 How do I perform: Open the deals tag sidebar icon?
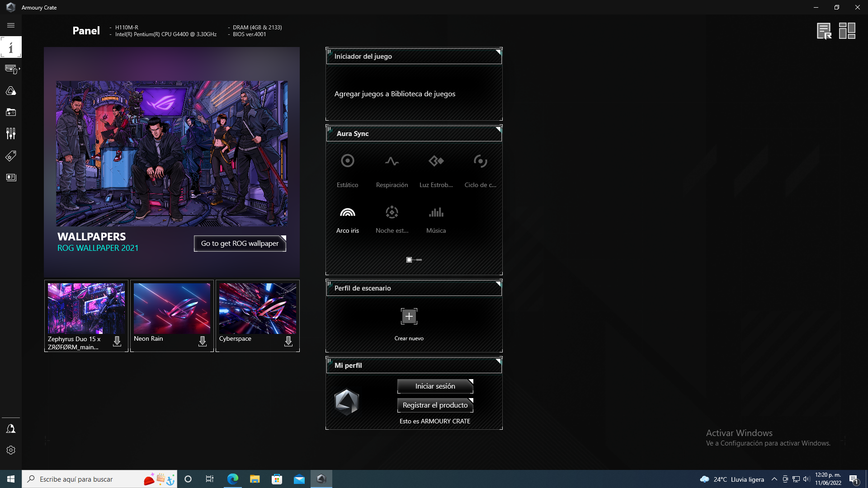click(11, 156)
